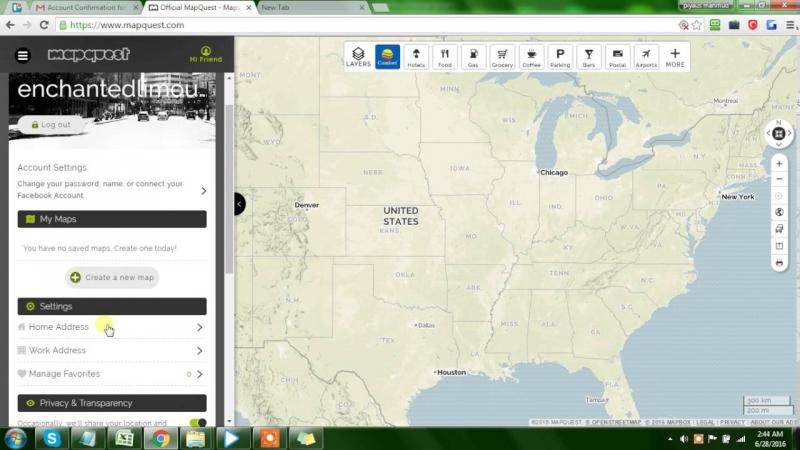
Task: Zoom out with the minus map button
Action: pyautogui.click(x=779, y=179)
